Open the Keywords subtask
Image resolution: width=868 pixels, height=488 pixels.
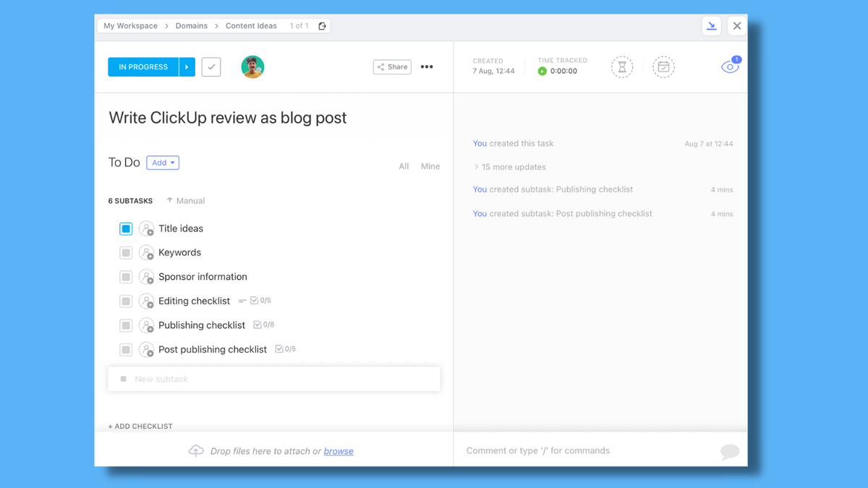[179, 252]
